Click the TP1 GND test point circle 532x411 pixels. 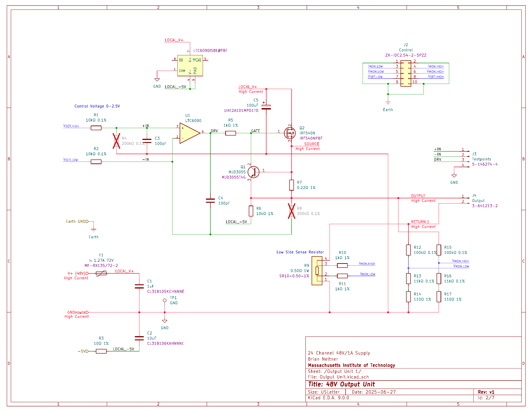coord(165,301)
